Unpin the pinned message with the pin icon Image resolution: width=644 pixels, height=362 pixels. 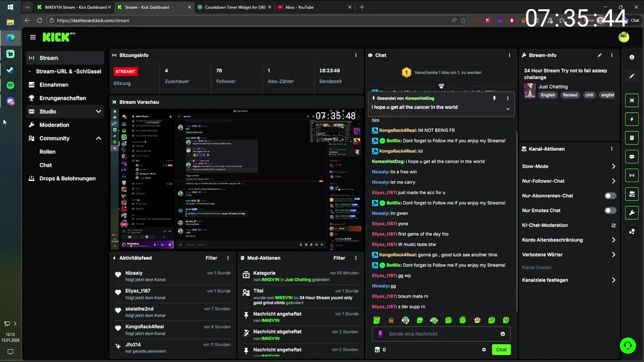pos(495,99)
